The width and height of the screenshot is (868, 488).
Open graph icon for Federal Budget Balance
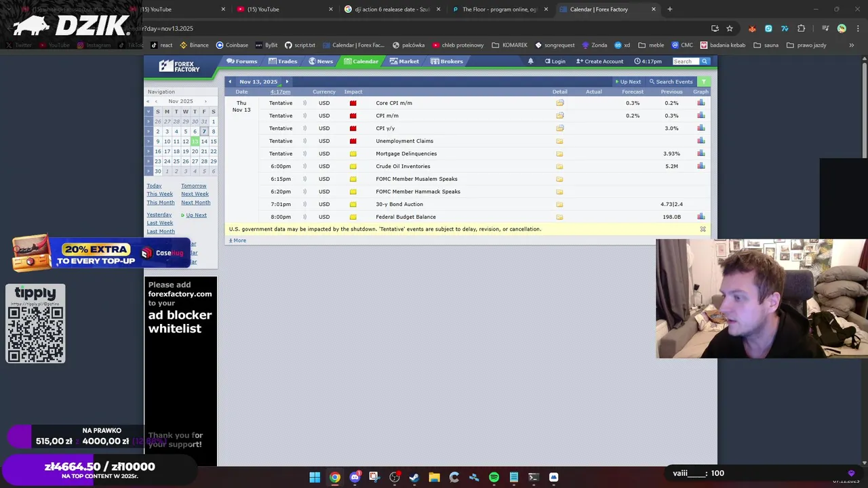tap(701, 217)
